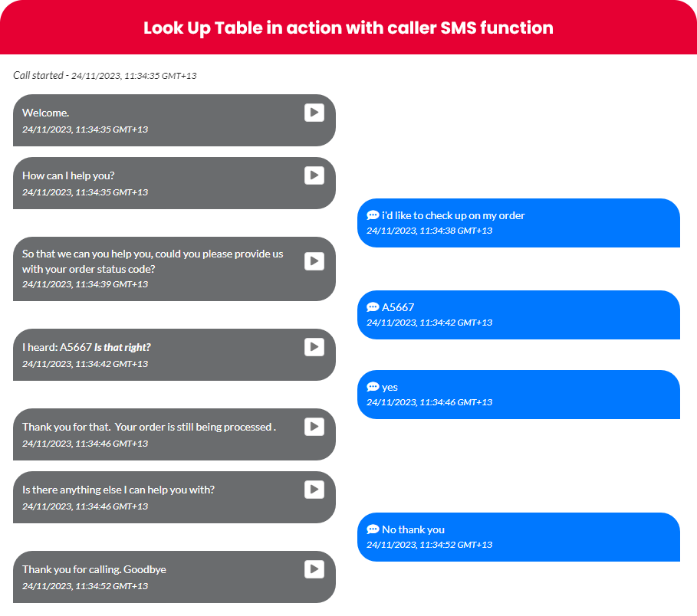Click the SMS icon on the "yes" message
Image resolution: width=697 pixels, height=616 pixels.
tap(373, 386)
